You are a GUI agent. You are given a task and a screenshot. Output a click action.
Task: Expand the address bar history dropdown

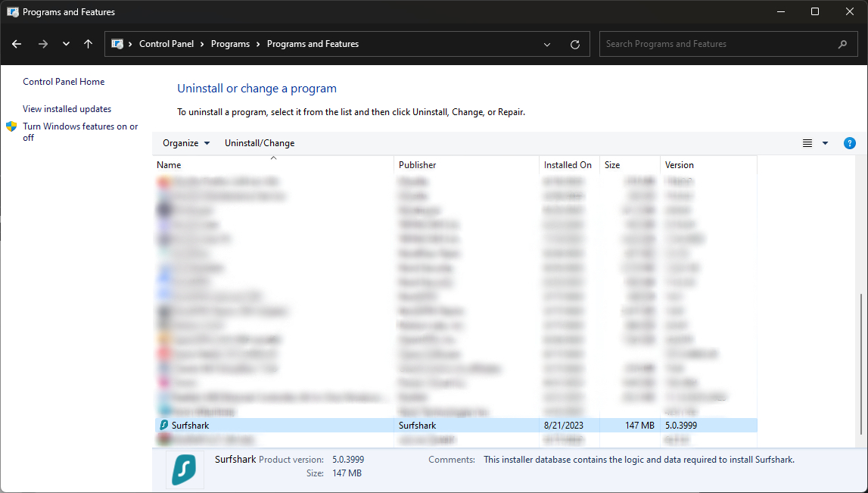547,44
